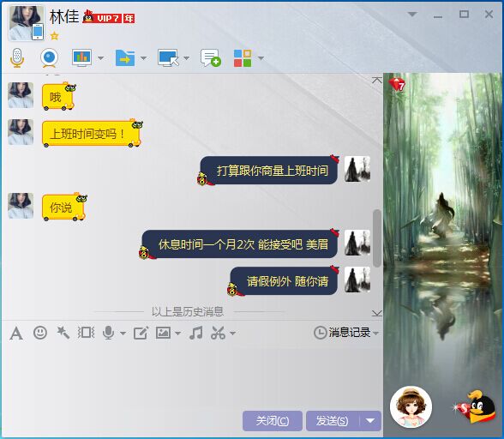Open title bar menu triangle

coord(412,15)
